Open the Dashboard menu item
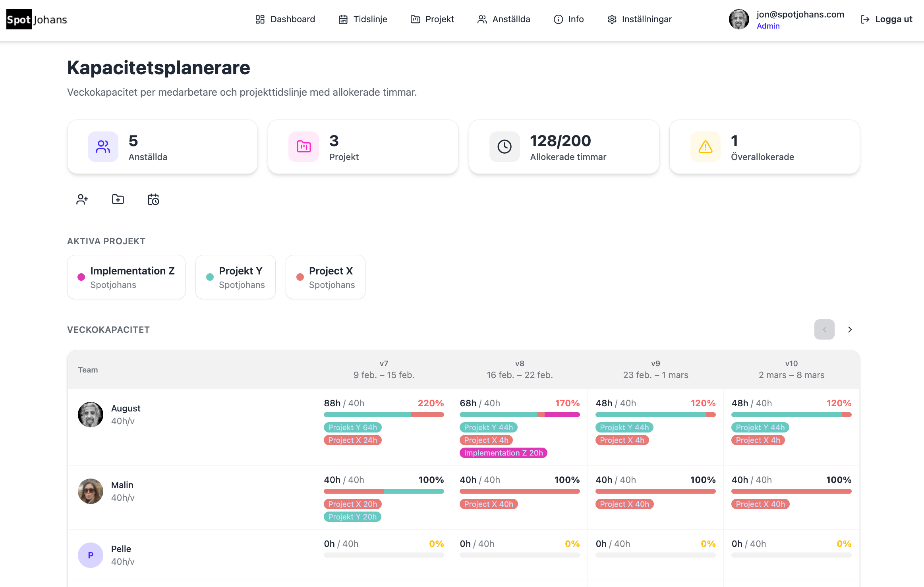Image resolution: width=924 pixels, height=587 pixels. tap(285, 19)
